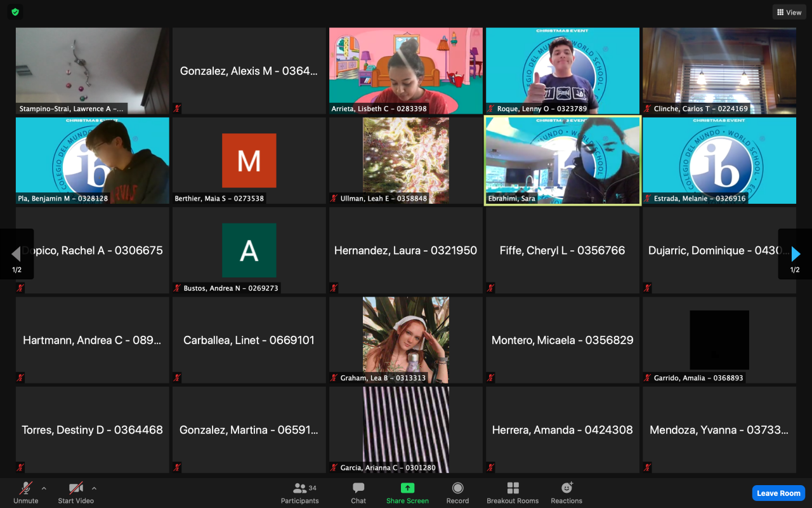Click the green Share Screen icon
812x508 pixels.
point(407,488)
